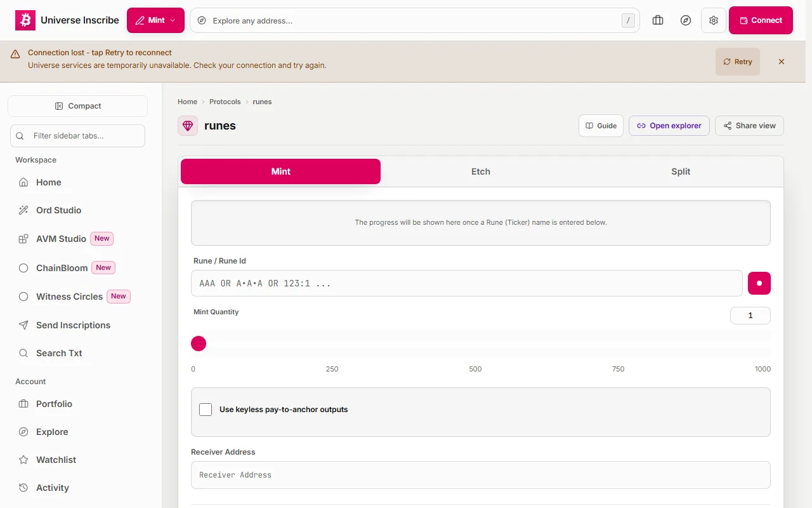Click the runes diamond icon
The image size is (812, 508).
pos(188,126)
